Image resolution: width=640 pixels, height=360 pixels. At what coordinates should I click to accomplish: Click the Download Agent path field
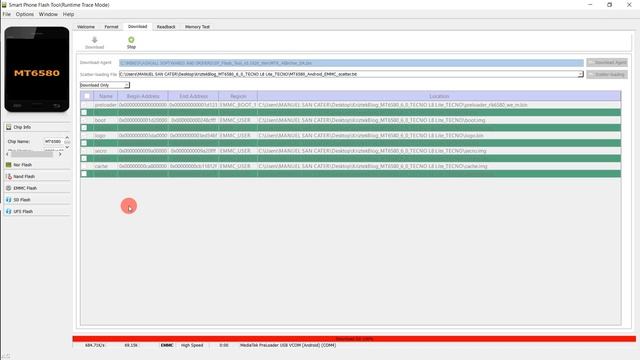tap(351, 63)
